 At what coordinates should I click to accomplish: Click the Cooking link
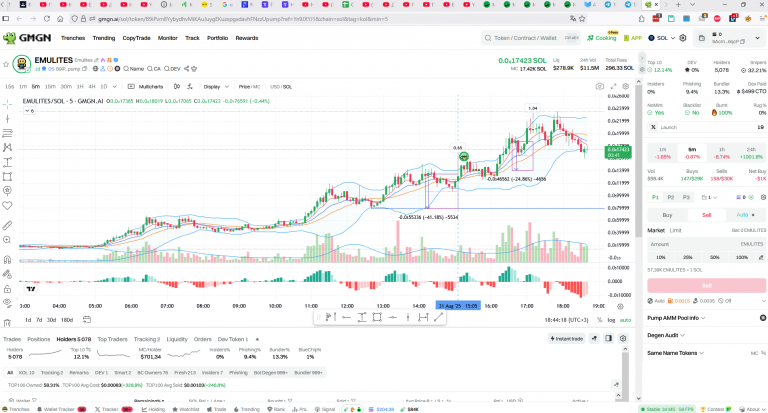pos(602,38)
